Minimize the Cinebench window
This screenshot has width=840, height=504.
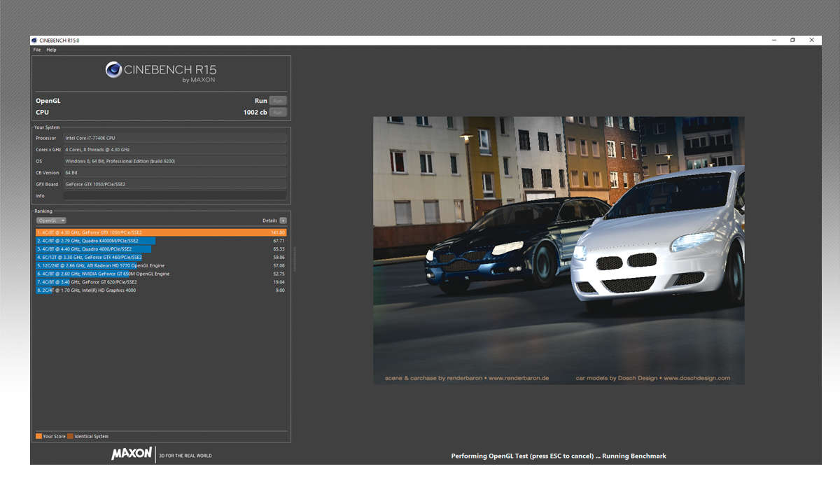[x=773, y=41]
